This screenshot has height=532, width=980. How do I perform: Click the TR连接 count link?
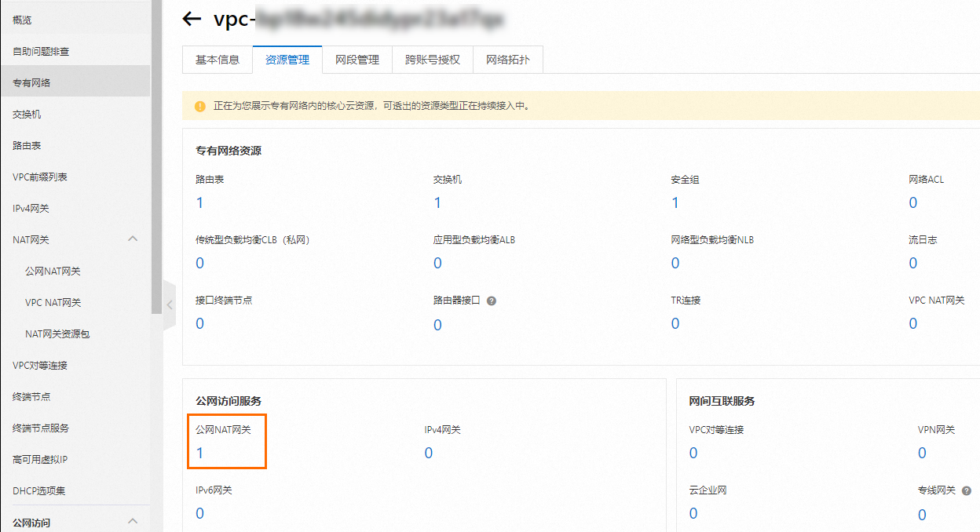(675, 323)
